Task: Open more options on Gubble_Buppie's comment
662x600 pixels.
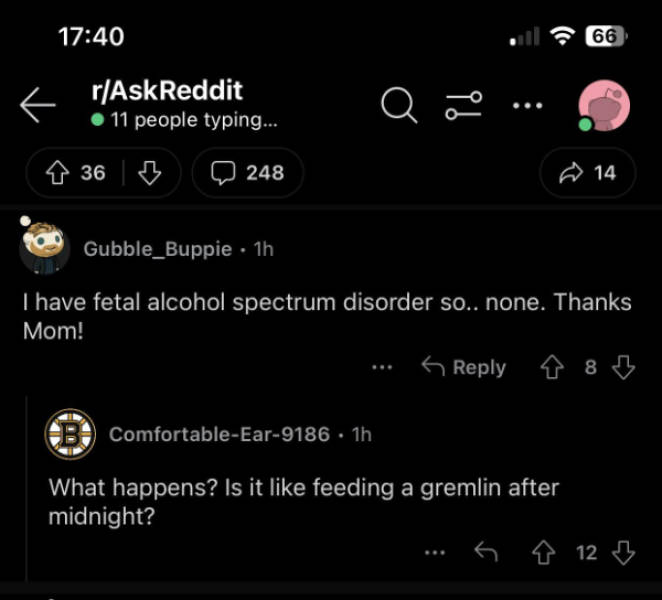Action: [382, 367]
